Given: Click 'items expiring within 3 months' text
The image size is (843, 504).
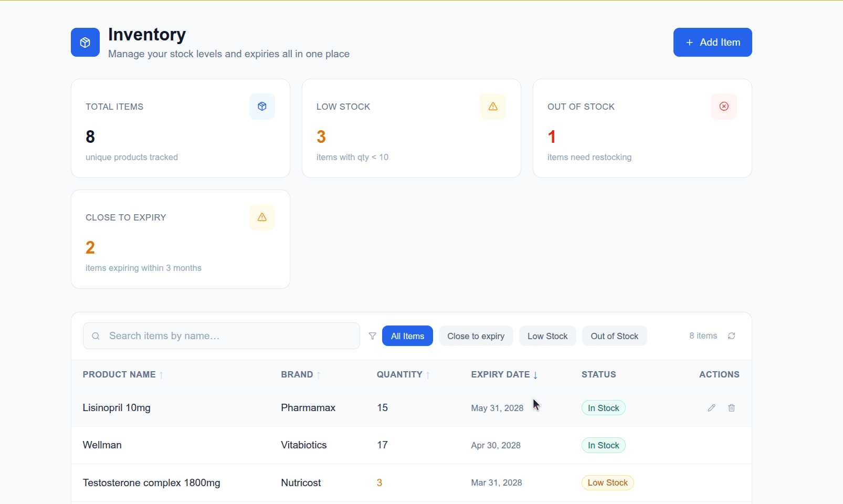Looking at the screenshot, I should click(143, 268).
